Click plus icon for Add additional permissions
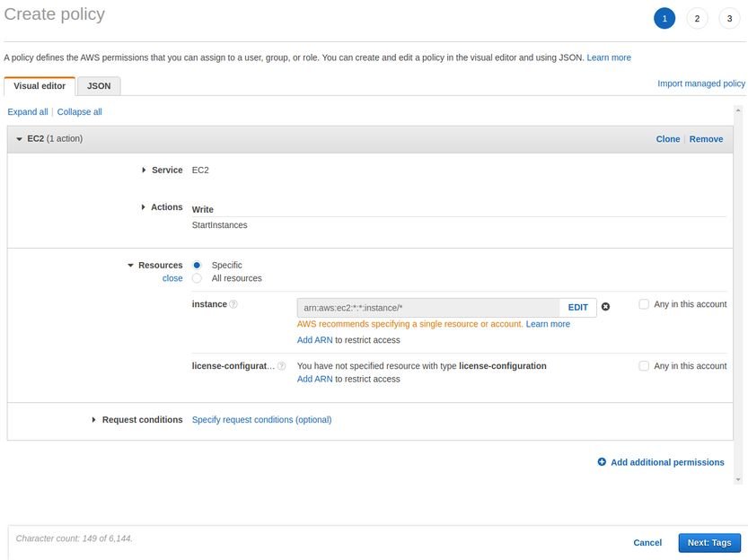Image resolution: width=748 pixels, height=560 pixels. pos(602,462)
